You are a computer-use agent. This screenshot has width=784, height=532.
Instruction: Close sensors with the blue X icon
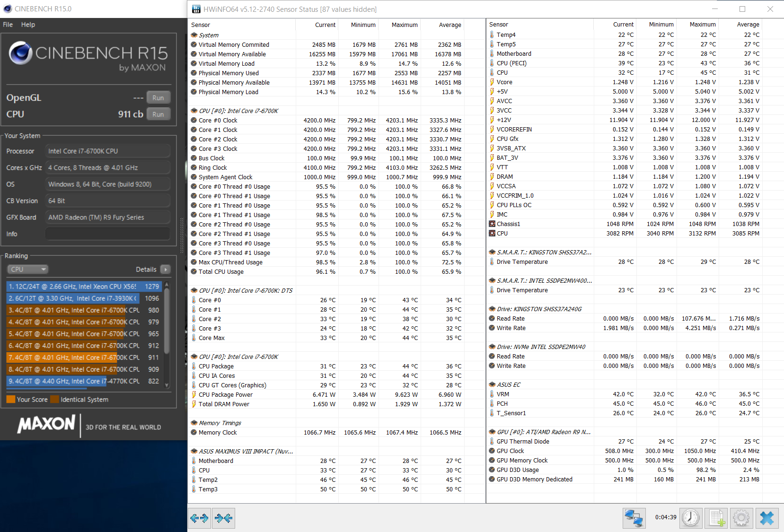767,518
